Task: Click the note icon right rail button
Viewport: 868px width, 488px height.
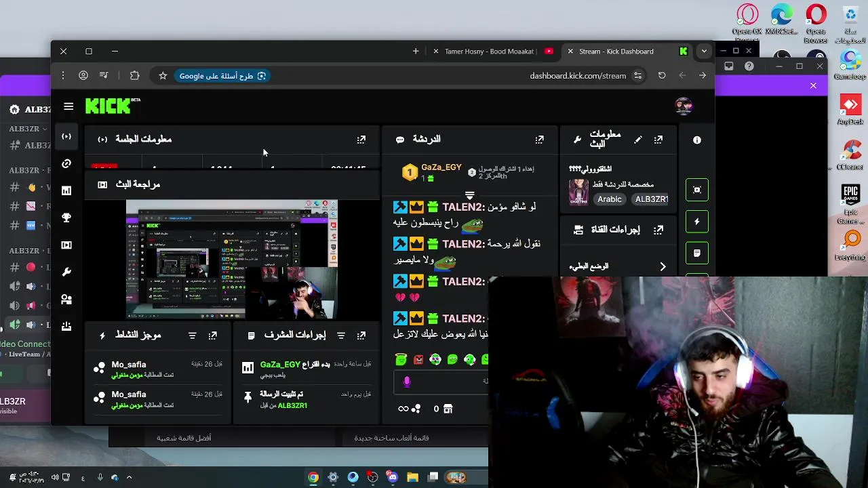Action: (697, 253)
